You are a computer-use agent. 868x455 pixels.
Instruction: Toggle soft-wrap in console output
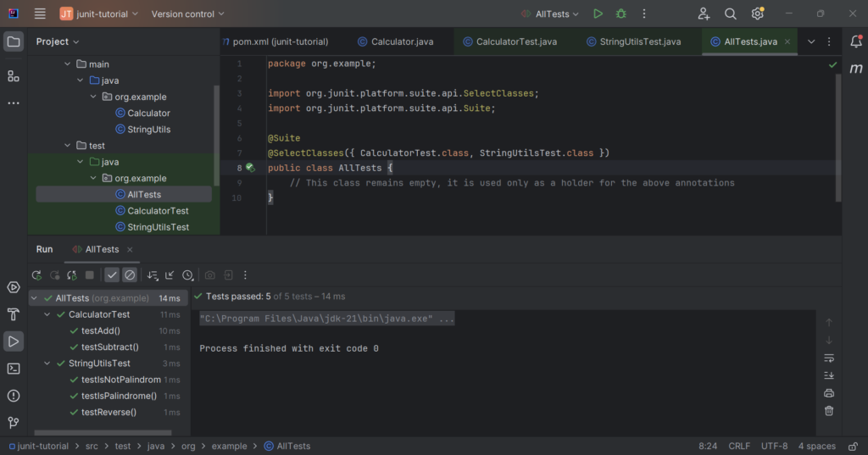tap(829, 358)
